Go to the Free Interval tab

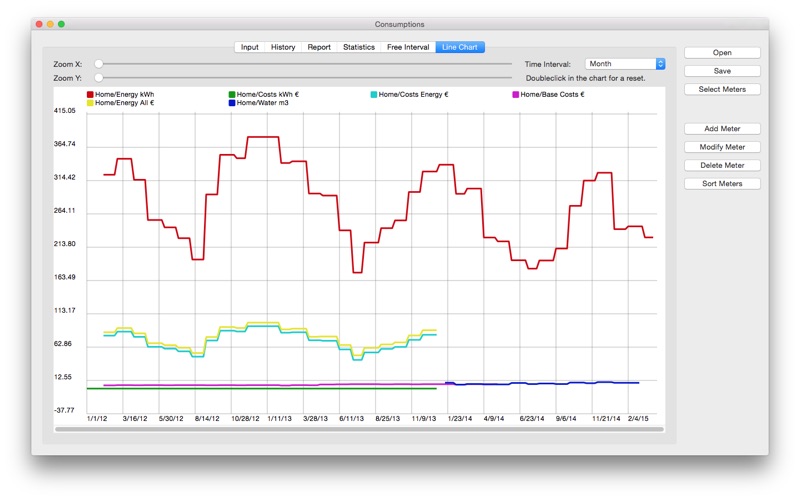[x=408, y=47]
